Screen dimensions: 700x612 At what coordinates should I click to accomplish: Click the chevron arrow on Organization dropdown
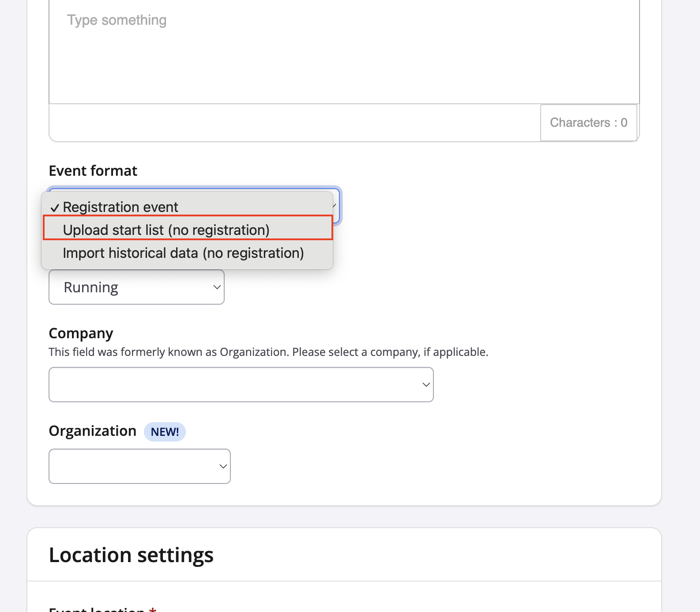point(223,466)
